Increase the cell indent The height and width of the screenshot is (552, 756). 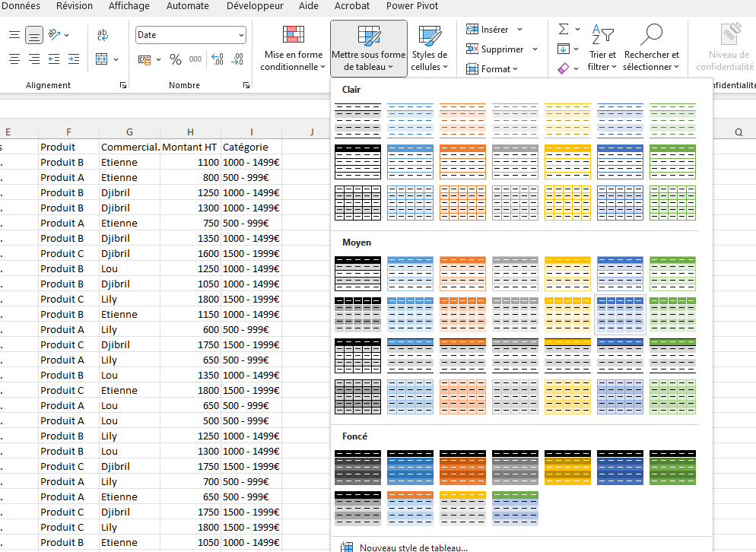coord(74,59)
